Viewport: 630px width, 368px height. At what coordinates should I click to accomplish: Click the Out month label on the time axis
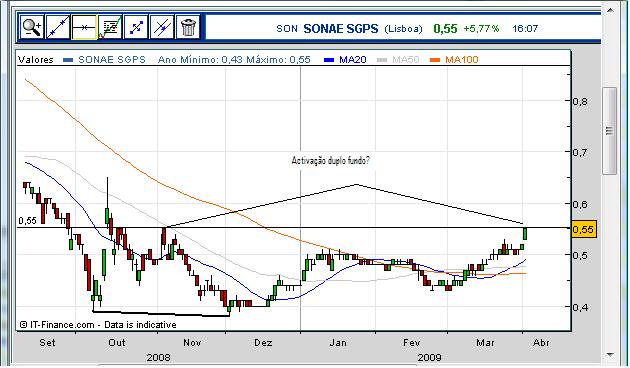(x=117, y=343)
